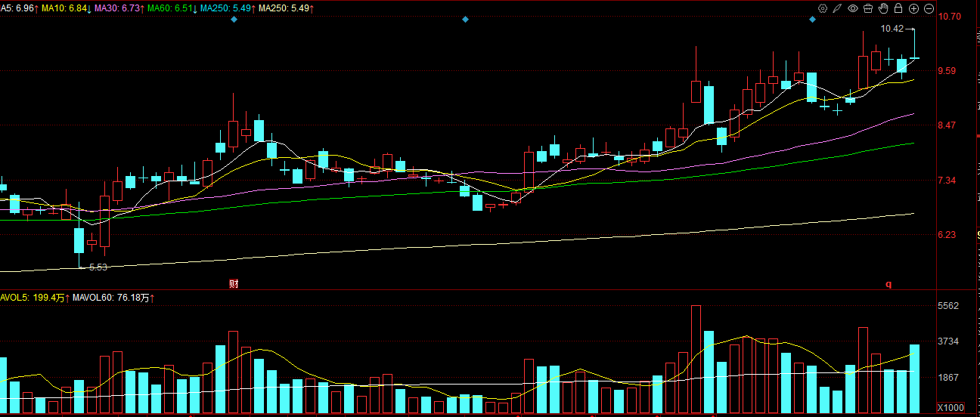Click the 7.34 price axis label
This screenshot has height=417, width=980.
tap(948, 181)
